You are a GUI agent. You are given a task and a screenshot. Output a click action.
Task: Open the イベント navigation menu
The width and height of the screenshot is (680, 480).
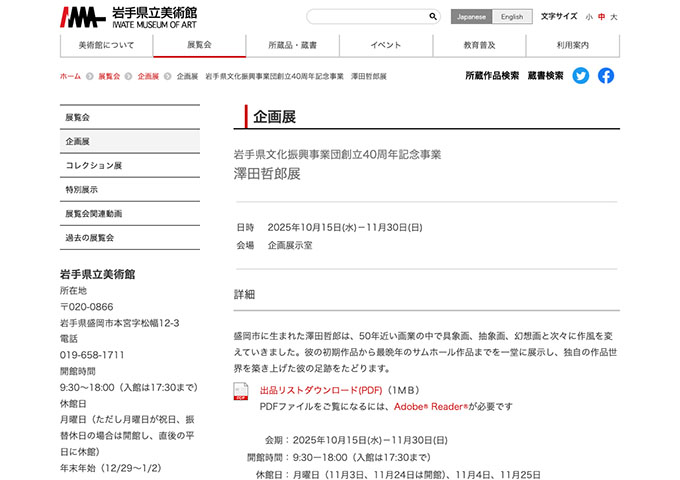pyautogui.click(x=386, y=45)
